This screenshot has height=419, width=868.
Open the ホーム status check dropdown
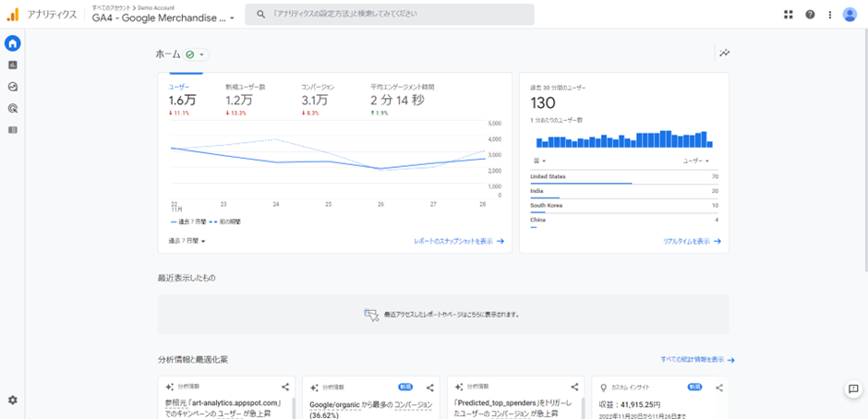(x=196, y=54)
